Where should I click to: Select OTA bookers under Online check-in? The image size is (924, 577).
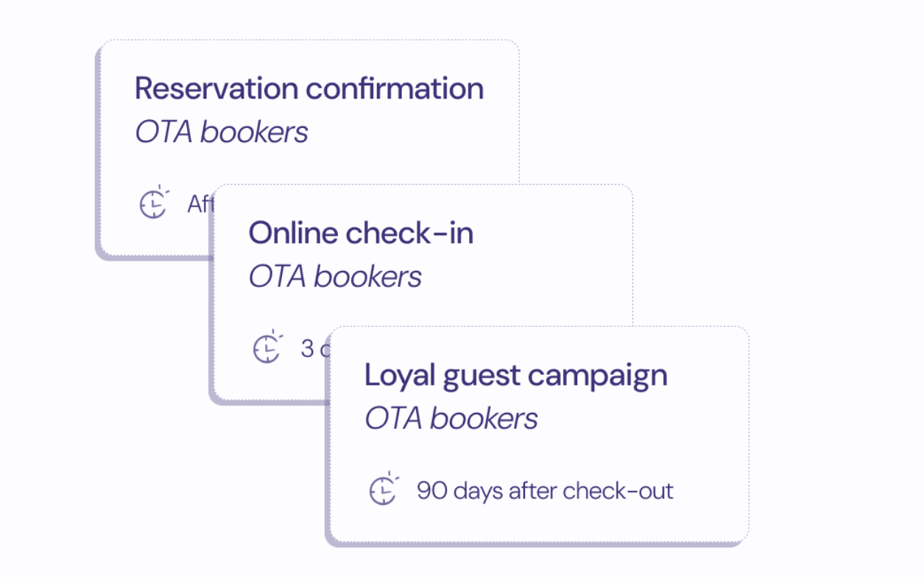pos(335,277)
